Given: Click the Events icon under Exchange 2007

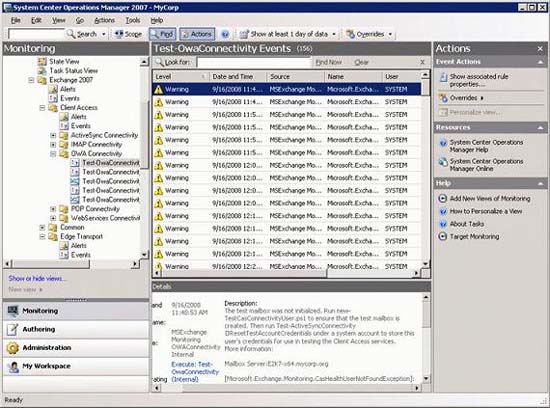Looking at the screenshot, I should (x=53, y=98).
